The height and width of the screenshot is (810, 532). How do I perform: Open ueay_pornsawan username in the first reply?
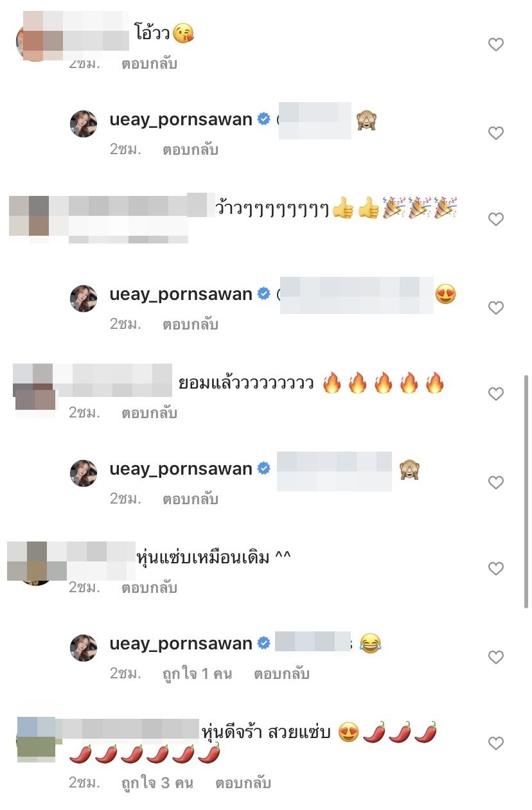coord(181,119)
